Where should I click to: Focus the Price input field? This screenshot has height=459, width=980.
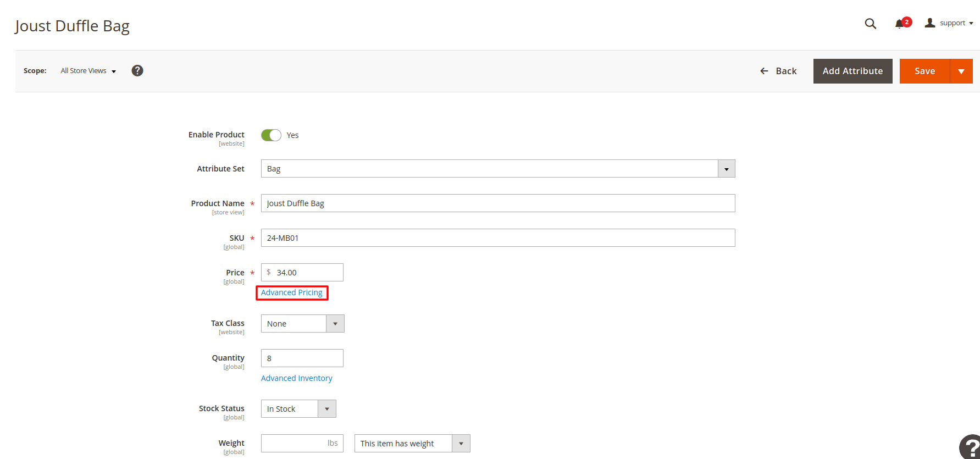(x=302, y=273)
